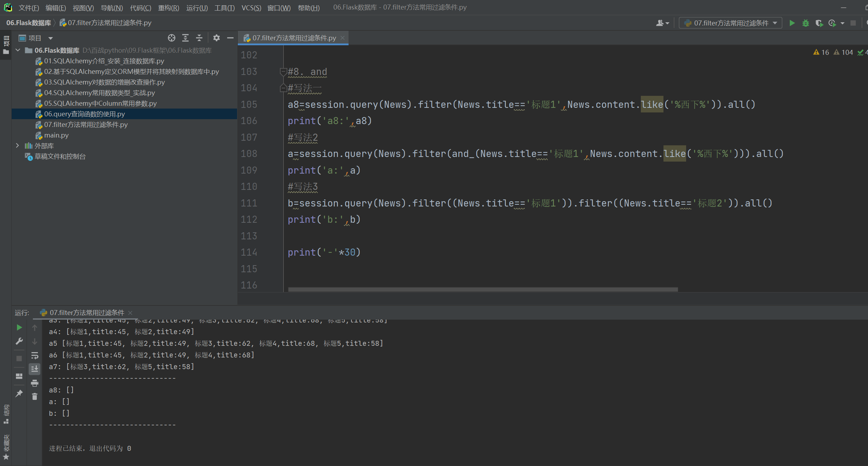Fold the region marker at line 104
868x466 pixels.
(283, 88)
